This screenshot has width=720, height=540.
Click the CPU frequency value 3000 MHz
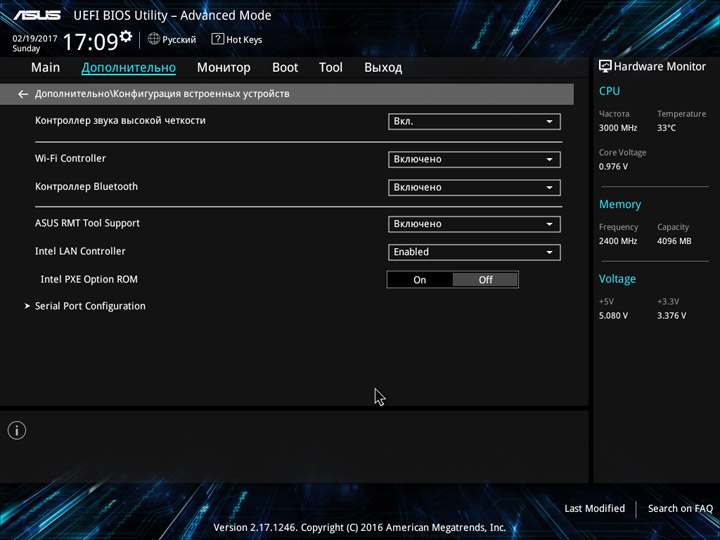[x=618, y=128]
